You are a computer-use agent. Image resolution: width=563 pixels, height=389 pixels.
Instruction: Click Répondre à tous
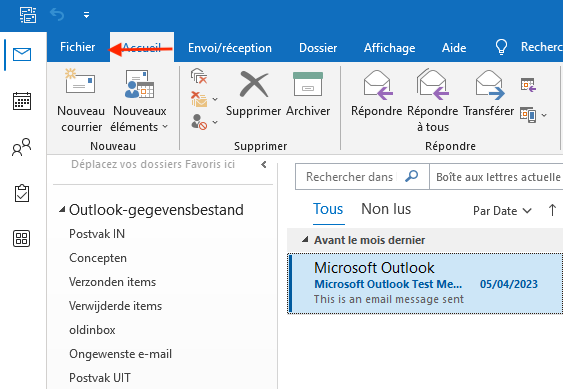(432, 101)
